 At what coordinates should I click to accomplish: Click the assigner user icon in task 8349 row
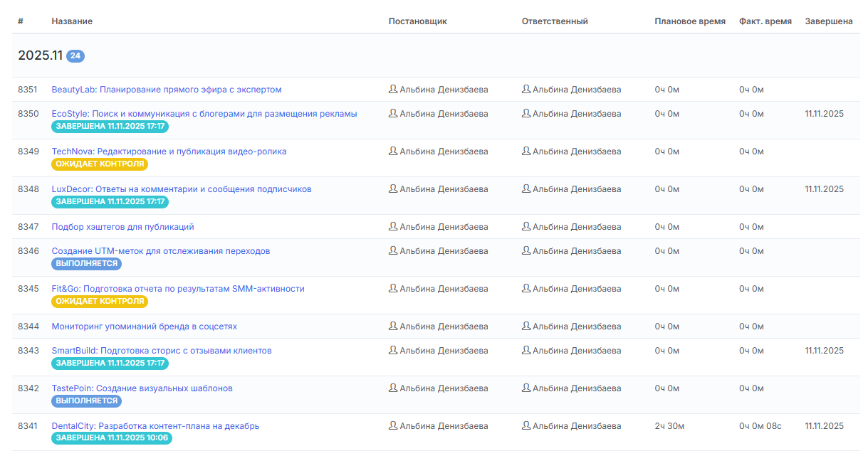pyautogui.click(x=393, y=152)
